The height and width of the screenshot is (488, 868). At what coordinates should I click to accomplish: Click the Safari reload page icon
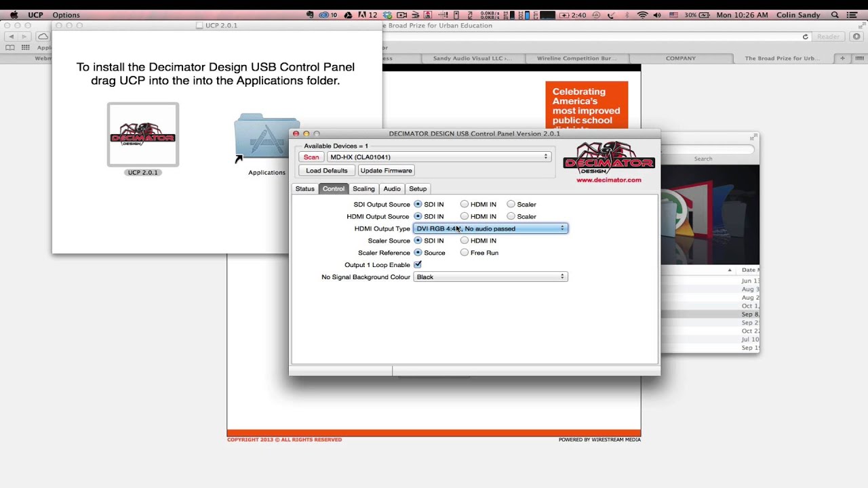pos(806,37)
